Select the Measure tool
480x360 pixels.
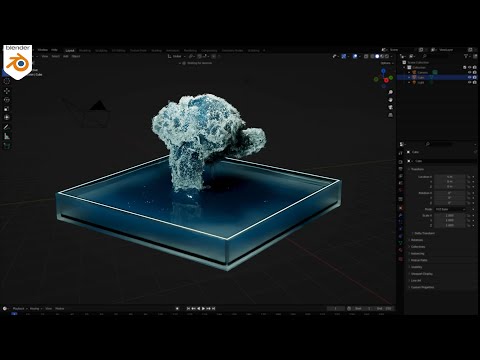coord(7,136)
